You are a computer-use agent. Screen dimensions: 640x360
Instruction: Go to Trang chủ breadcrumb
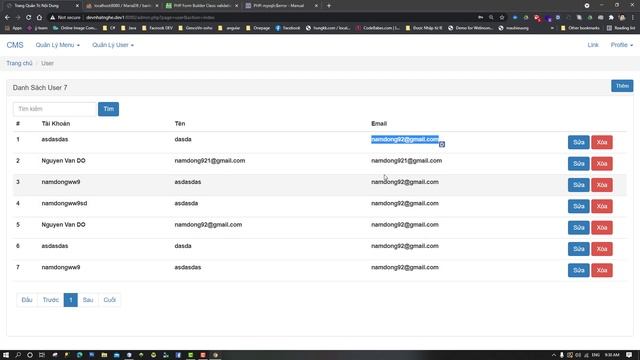[x=19, y=63]
